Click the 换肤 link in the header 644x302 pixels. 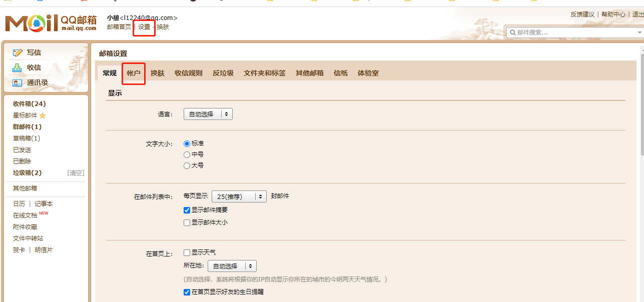coord(163,27)
